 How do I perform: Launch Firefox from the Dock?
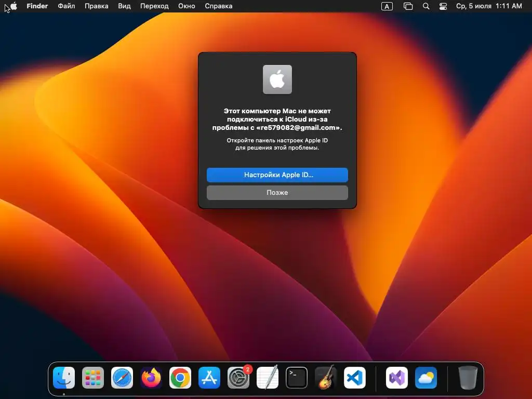pyautogui.click(x=151, y=378)
